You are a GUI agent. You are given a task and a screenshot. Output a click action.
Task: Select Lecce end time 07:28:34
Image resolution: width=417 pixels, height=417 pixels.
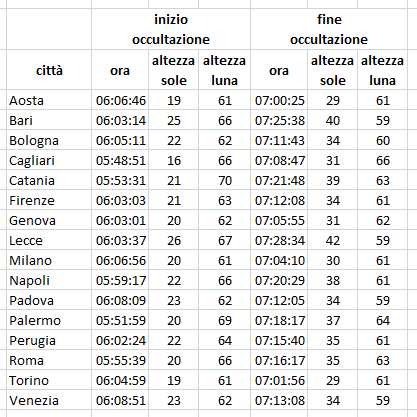coord(279,240)
